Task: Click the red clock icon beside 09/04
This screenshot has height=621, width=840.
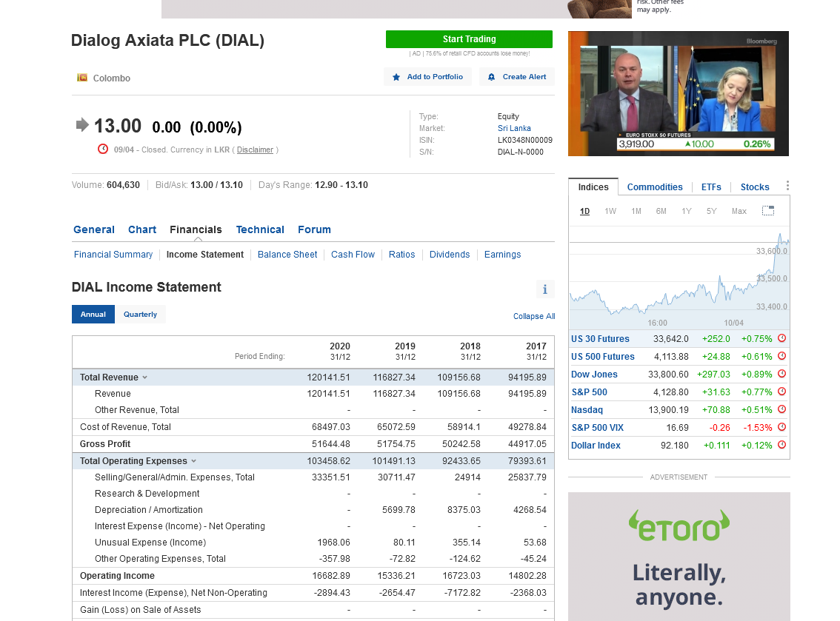Action: coord(103,149)
